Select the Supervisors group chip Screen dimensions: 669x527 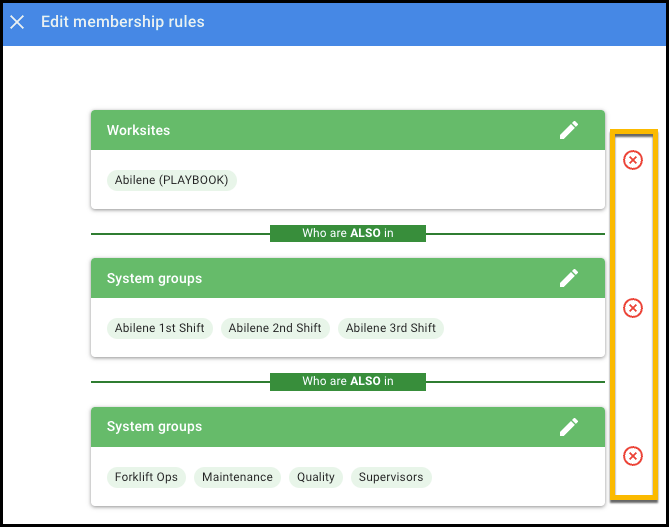[x=391, y=477]
